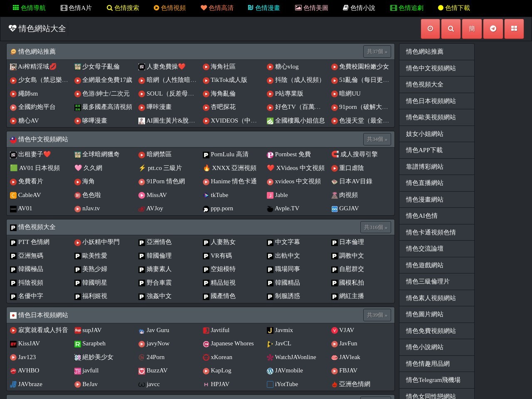Open search using the magnifier icon in header
The image size is (532, 399).
tap(451, 29)
